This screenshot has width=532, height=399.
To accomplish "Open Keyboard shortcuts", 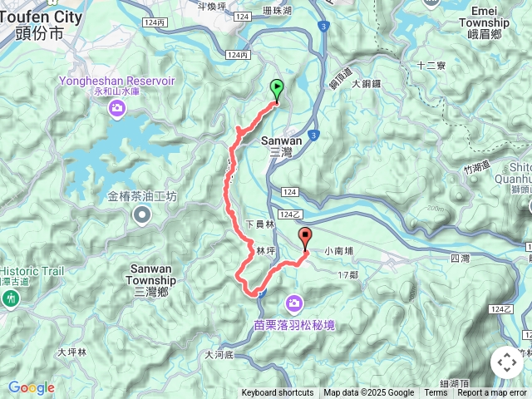I will click(x=278, y=393).
